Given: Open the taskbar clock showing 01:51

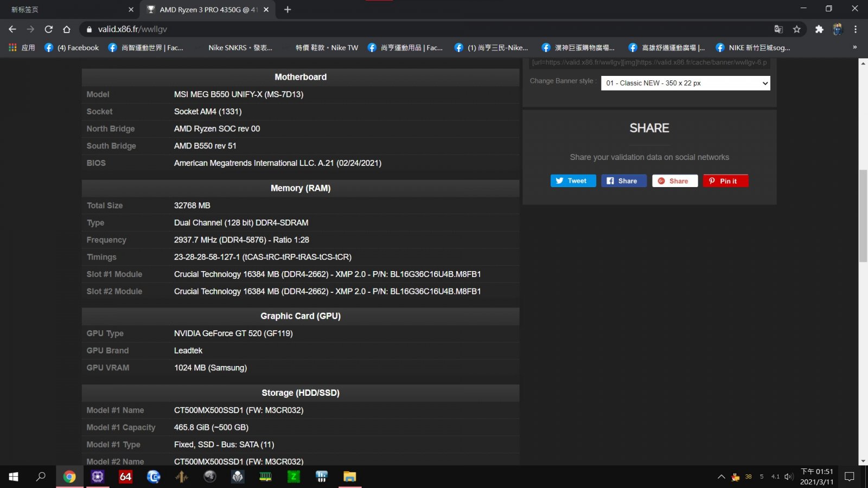Looking at the screenshot, I should point(816,477).
